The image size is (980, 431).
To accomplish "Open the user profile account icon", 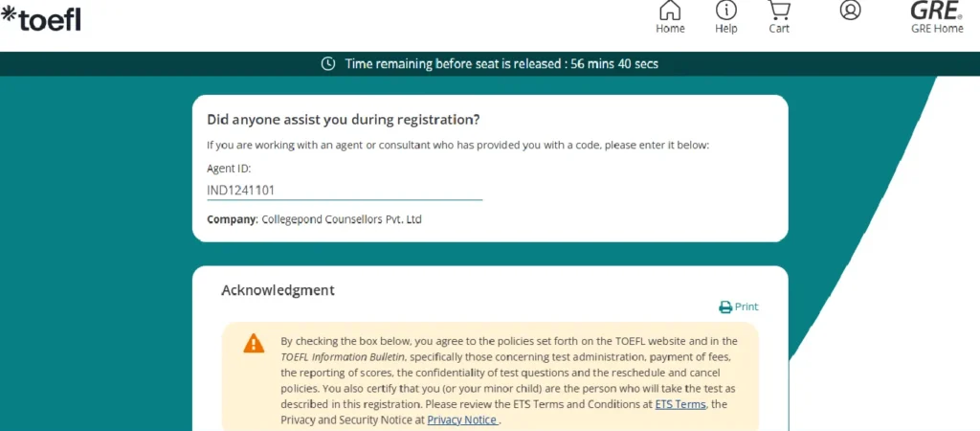I will click(x=850, y=11).
